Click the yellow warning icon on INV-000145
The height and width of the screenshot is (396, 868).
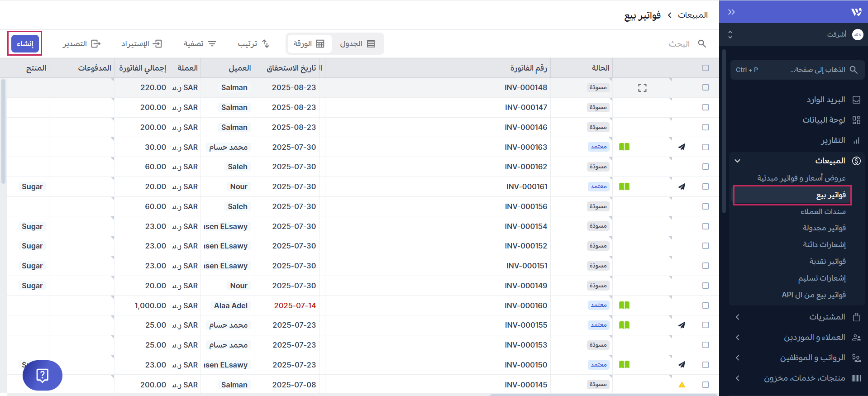[x=682, y=385]
